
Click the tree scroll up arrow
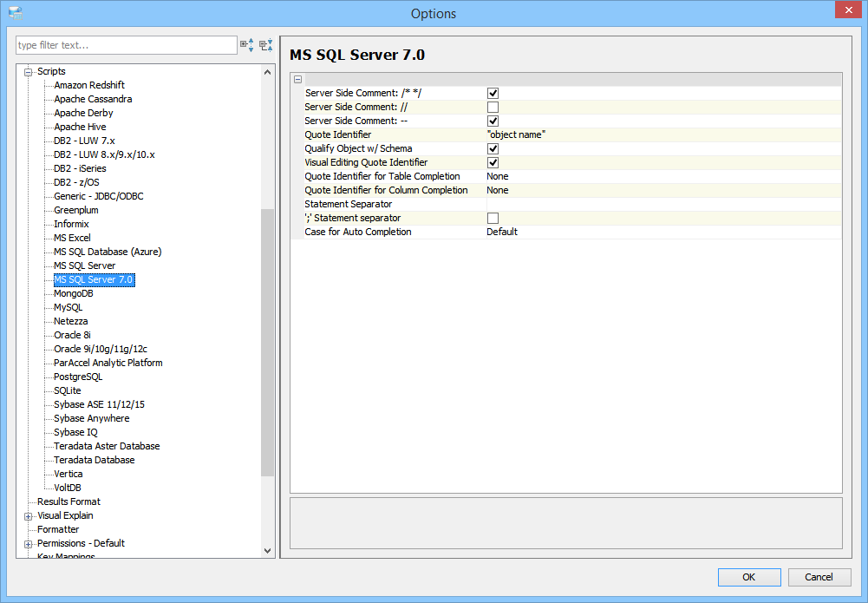(x=268, y=72)
